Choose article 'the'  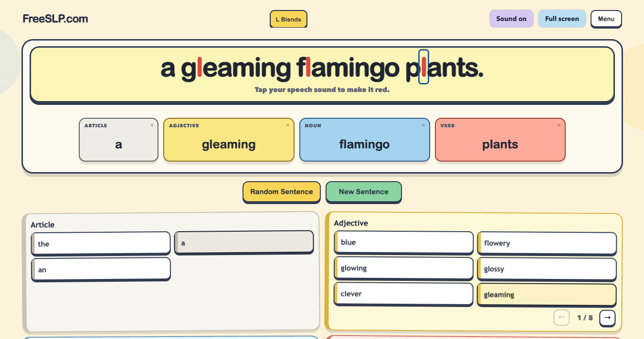click(x=101, y=244)
